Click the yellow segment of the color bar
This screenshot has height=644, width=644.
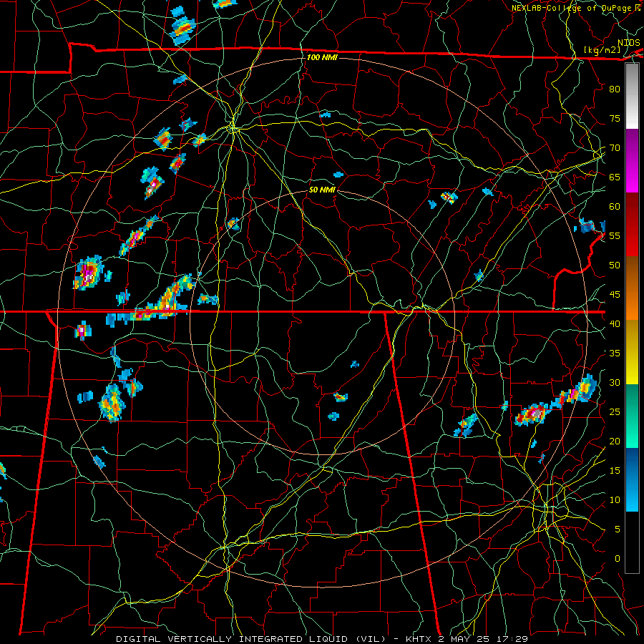pyautogui.click(x=632, y=352)
